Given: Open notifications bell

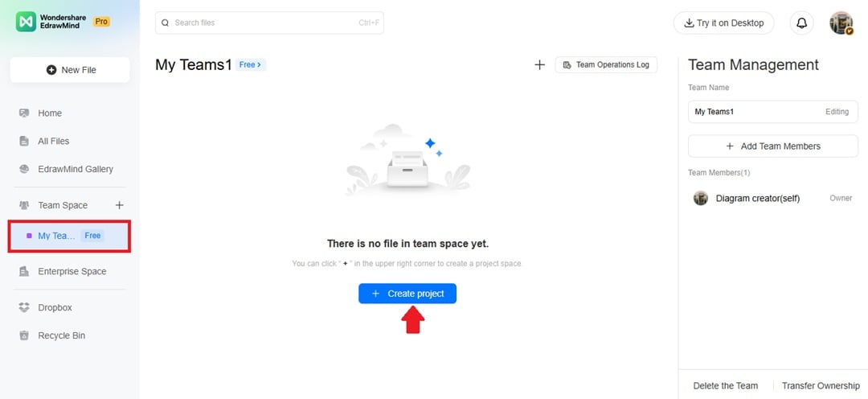Looking at the screenshot, I should (x=801, y=23).
